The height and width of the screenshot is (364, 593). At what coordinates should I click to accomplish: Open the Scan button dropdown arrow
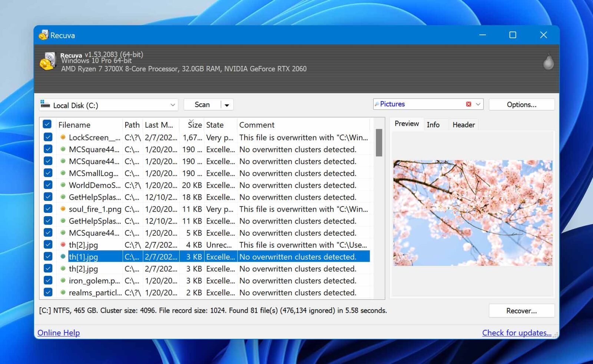point(227,105)
